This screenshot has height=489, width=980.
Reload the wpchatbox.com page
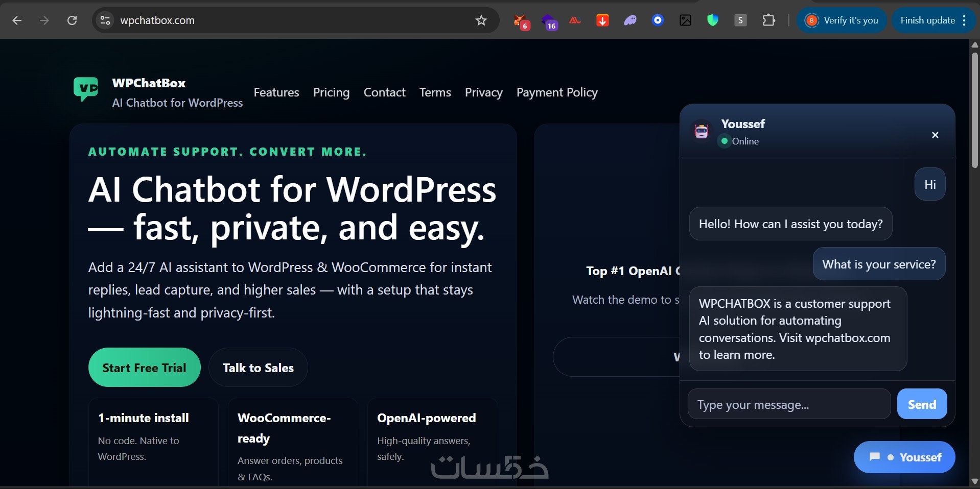[x=72, y=20]
